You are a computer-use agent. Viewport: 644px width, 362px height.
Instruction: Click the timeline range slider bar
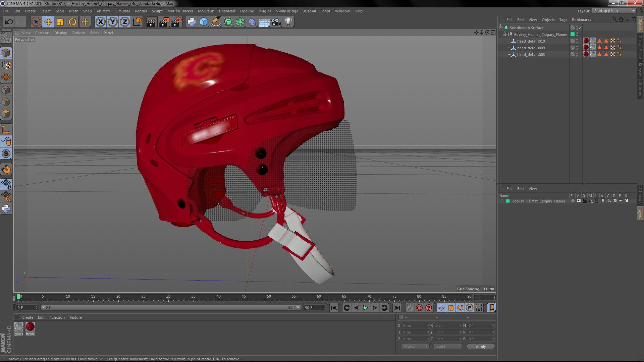pyautogui.click(x=171, y=307)
